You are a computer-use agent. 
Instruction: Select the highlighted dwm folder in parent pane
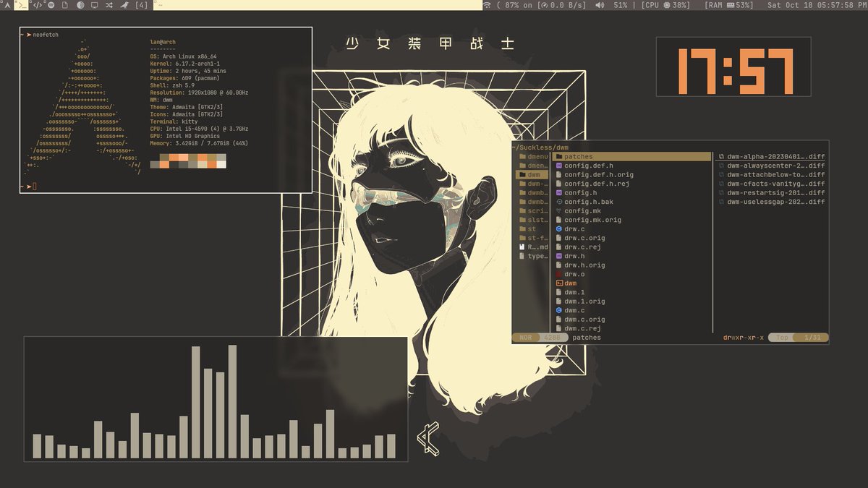tap(533, 175)
